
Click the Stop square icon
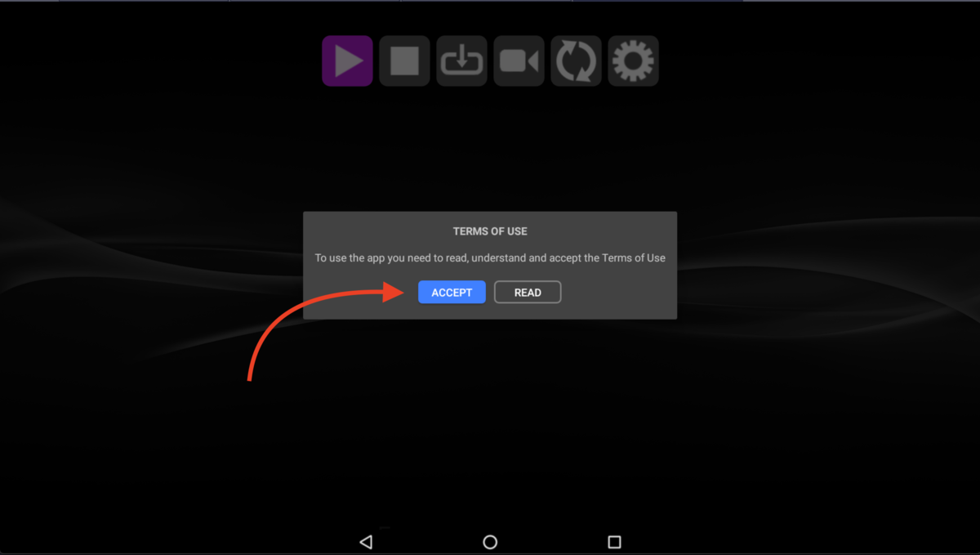click(404, 61)
